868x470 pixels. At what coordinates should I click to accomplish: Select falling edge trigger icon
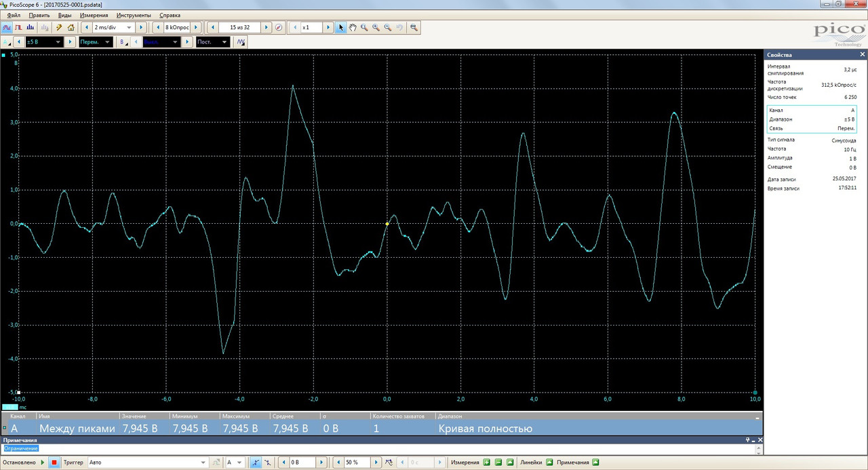coord(267,463)
